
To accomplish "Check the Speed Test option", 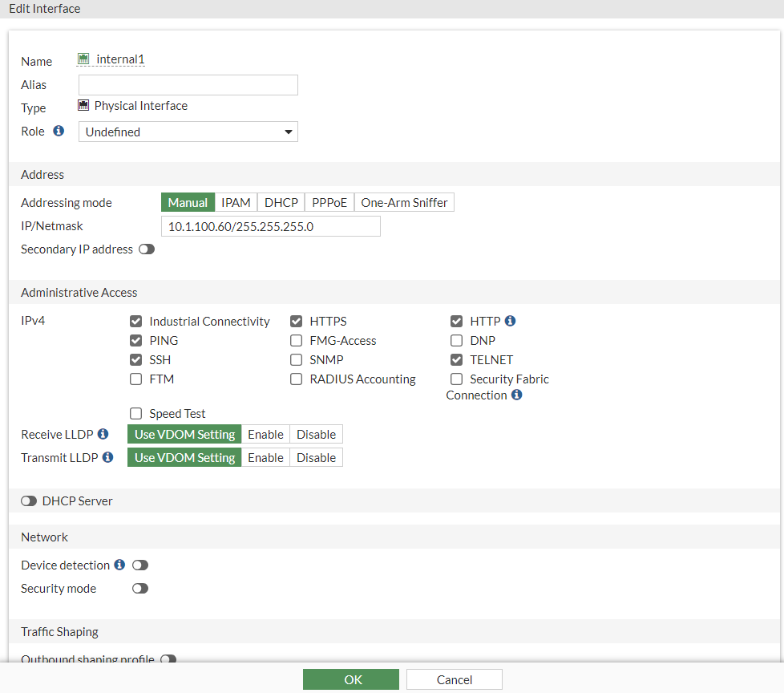I will 135,413.
